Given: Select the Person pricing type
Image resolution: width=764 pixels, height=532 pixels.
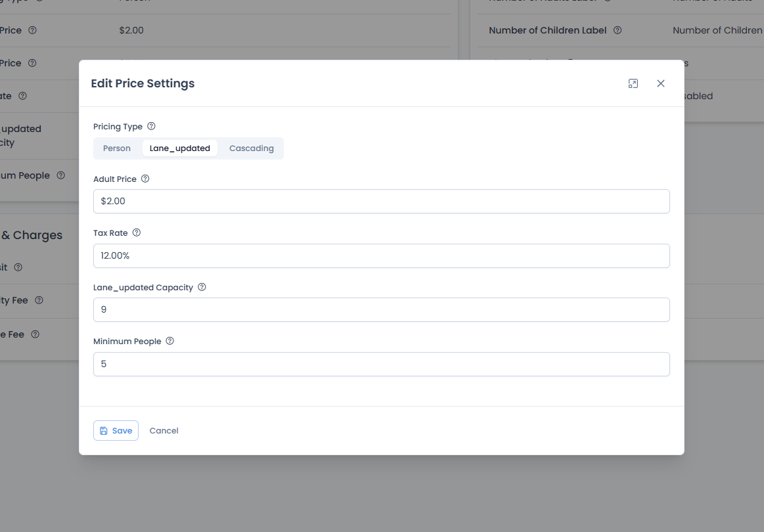Looking at the screenshot, I should click(117, 148).
